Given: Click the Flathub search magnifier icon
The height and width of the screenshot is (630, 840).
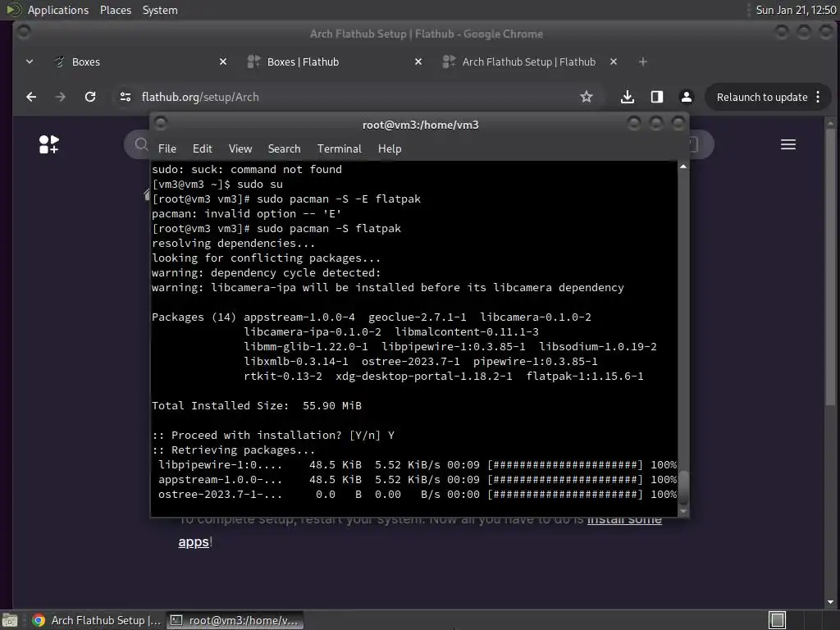Looking at the screenshot, I should point(141,144).
